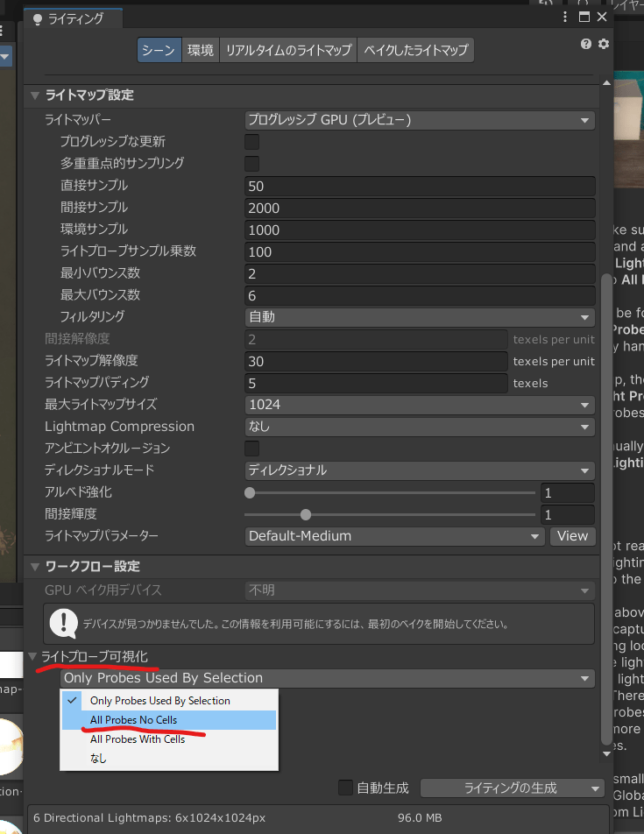Viewport: 644px width, 834px height.
Task: Click the scrollbar down arrow
Action: pos(605,752)
